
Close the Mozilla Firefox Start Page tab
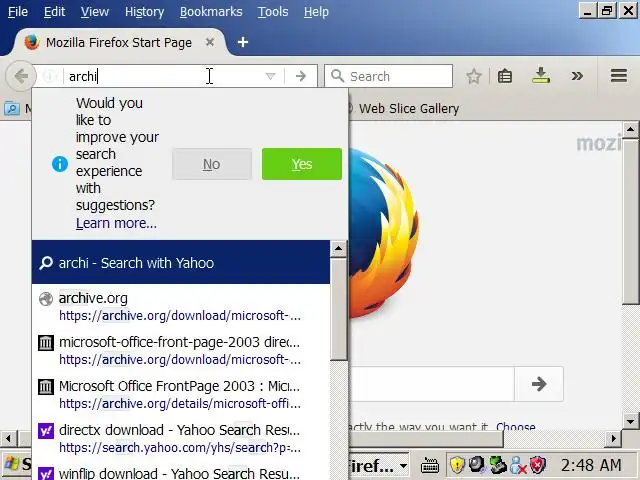210,42
